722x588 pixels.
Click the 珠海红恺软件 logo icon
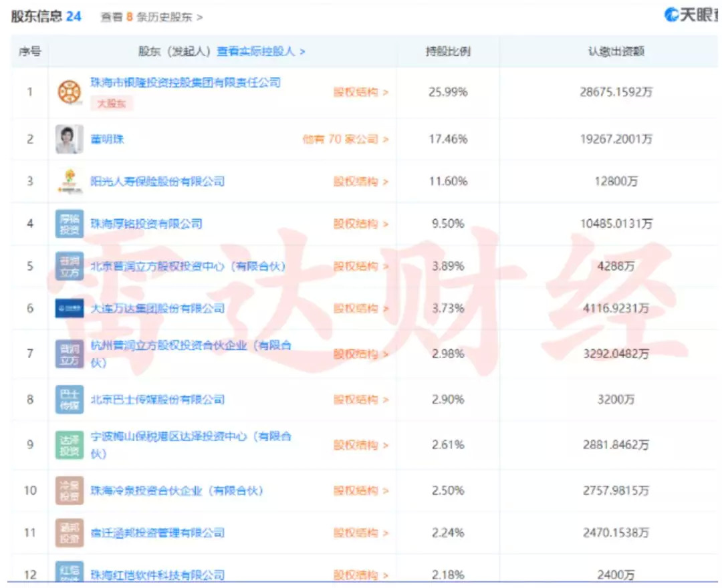tap(69, 571)
